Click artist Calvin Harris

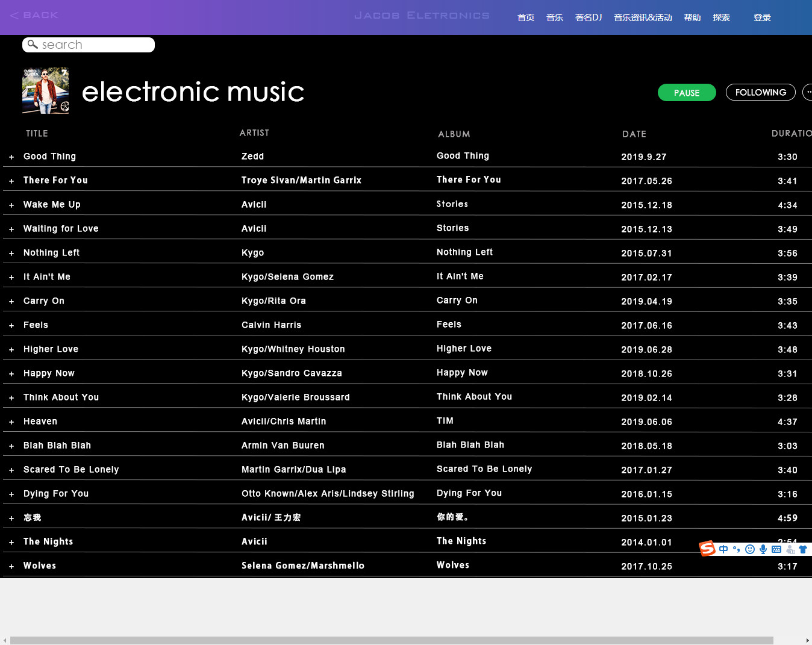coord(271,325)
